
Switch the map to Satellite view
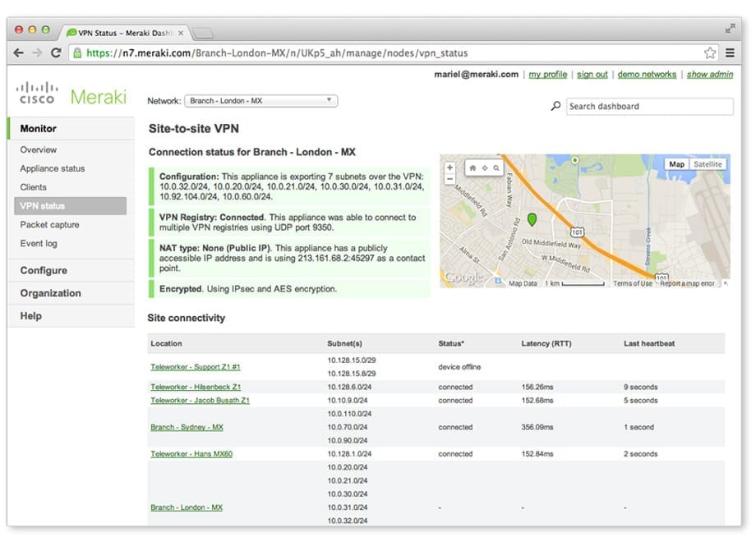pyautogui.click(x=708, y=164)
